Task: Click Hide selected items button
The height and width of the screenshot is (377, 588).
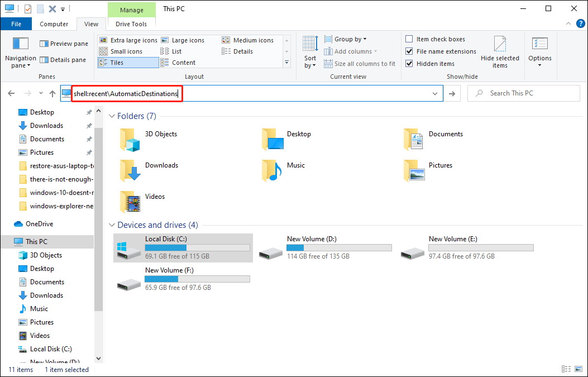Action: click(500, 52)
